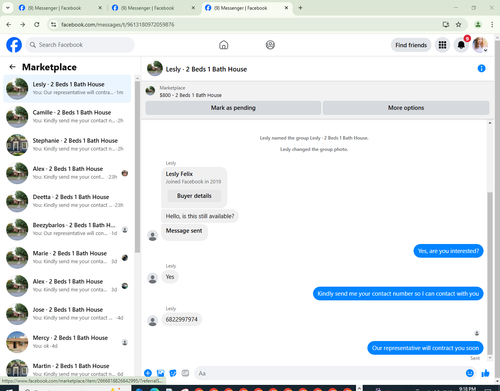Click the Lesly Felix name
The height and width of the screenshot is (391, 500).
tap(179, 174)
